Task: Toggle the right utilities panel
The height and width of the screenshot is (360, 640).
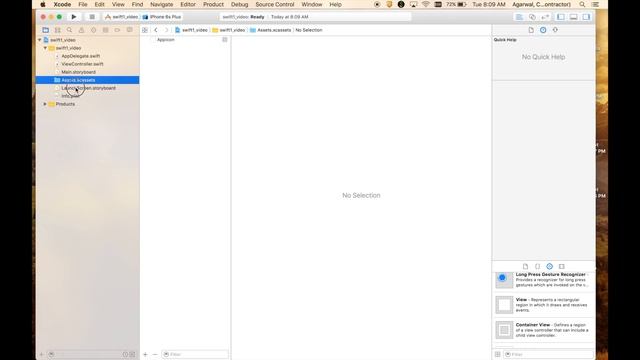Action: click(x=586, y=17)
